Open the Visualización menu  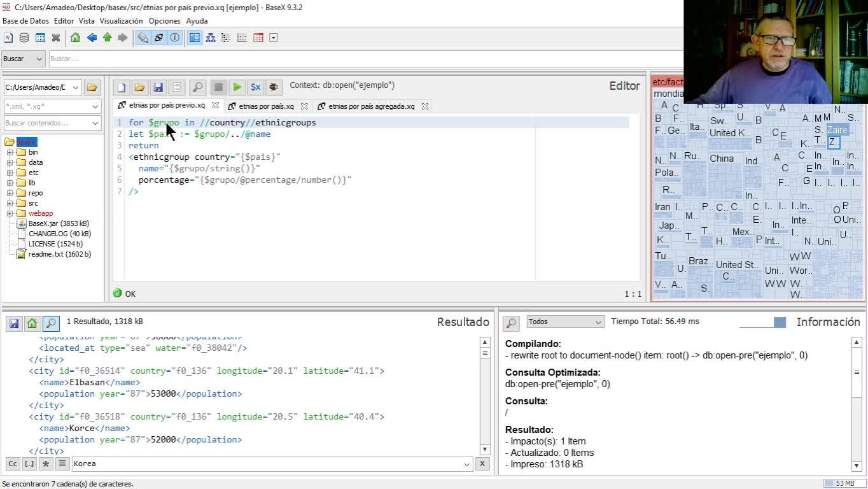click(x=121, y=21)
